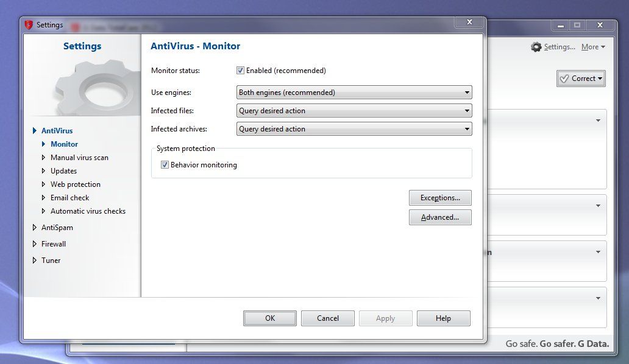
Task: Open the Infected files action dropdown
Action: tap(354, 111)
